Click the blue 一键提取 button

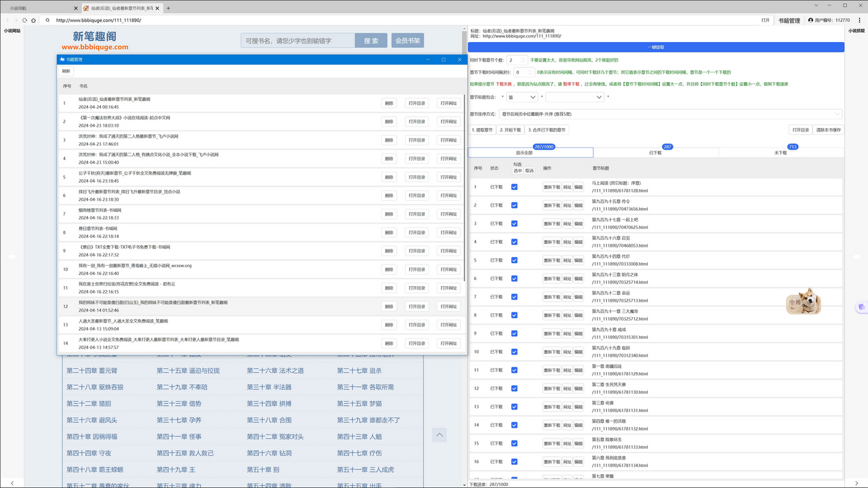(x=656, y=47)
